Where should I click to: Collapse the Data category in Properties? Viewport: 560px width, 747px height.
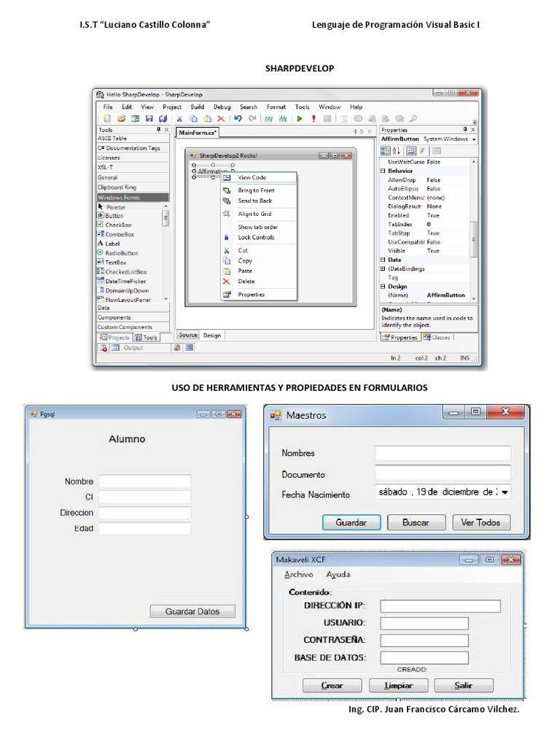point(382,260)
